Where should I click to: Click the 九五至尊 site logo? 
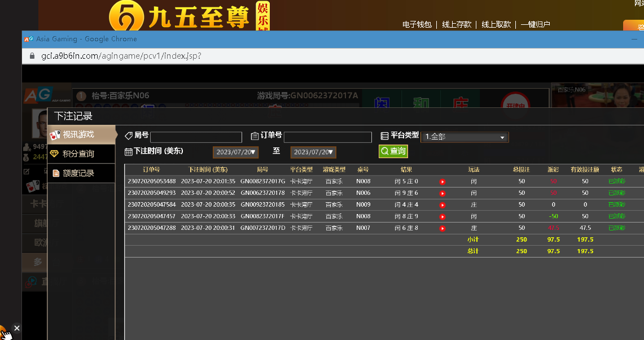pyautogui.click(x=189, y=16)
